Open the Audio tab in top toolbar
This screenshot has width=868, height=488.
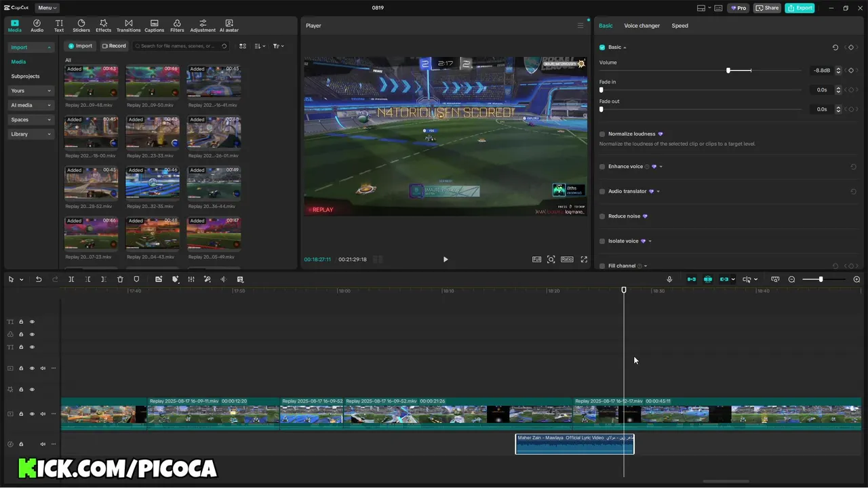pos(37,26)
